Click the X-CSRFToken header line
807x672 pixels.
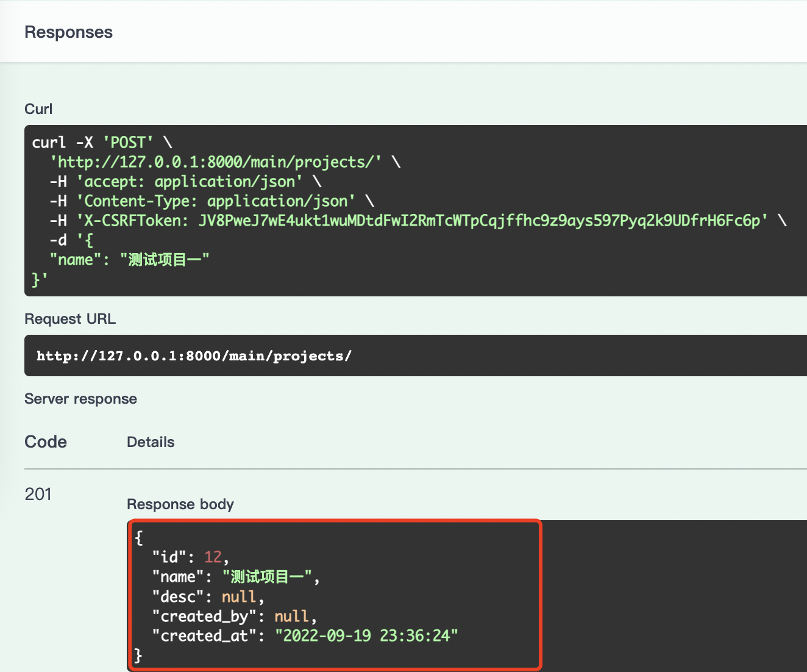point(418,221)
